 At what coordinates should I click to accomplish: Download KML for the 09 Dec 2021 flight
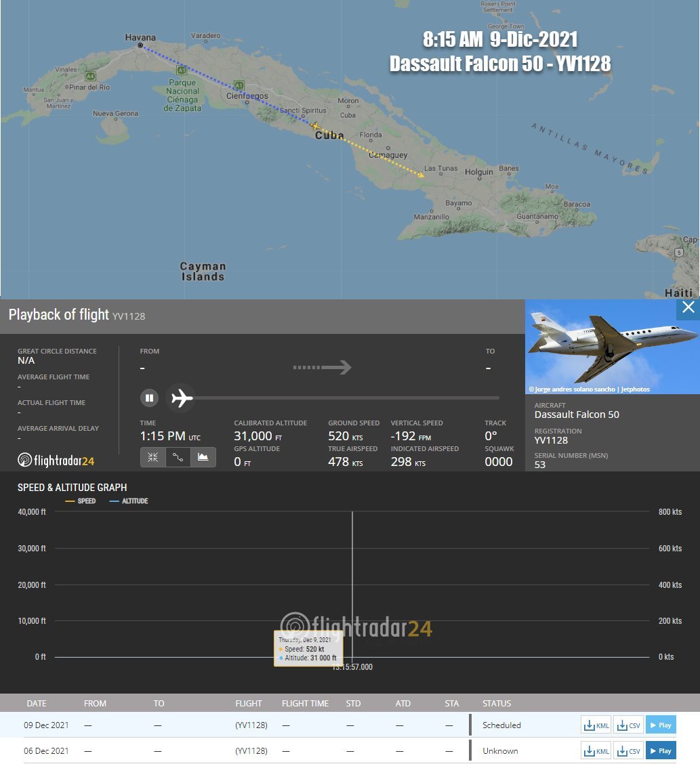(x=596, y=725)
